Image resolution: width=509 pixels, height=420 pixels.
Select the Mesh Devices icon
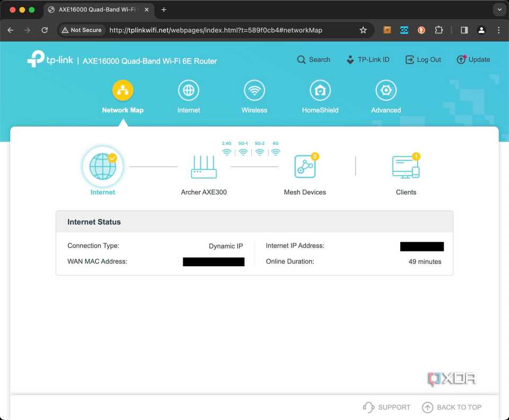coord(305,166)
